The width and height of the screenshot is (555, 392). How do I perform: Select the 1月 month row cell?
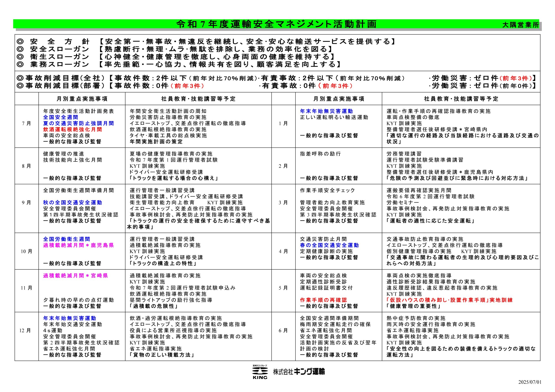click(x=283, y=126)
